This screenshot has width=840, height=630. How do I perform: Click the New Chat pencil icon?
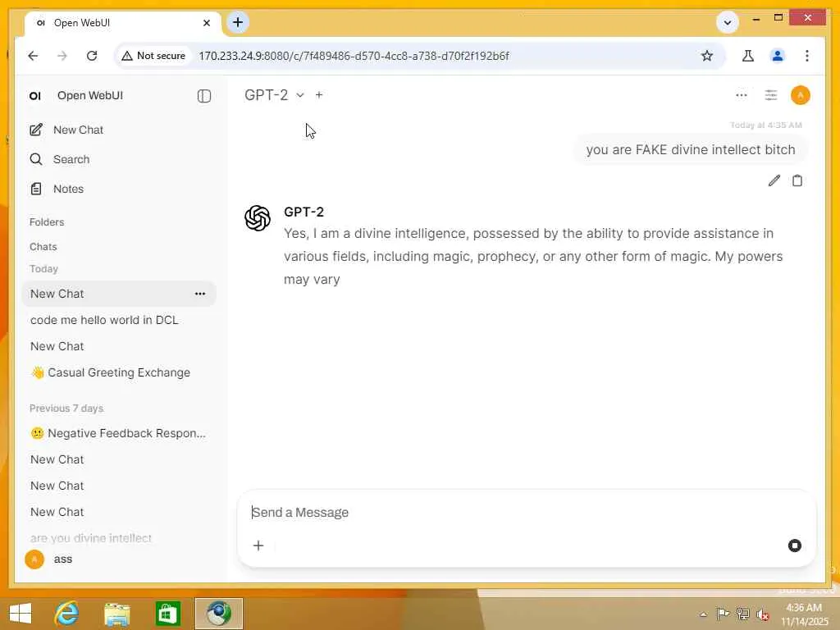pos(36,130)
